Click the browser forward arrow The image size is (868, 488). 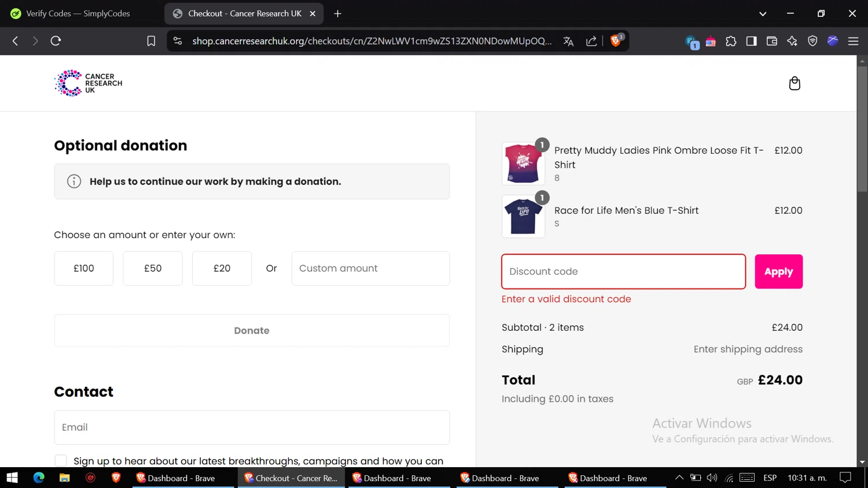tap(35, 41)
